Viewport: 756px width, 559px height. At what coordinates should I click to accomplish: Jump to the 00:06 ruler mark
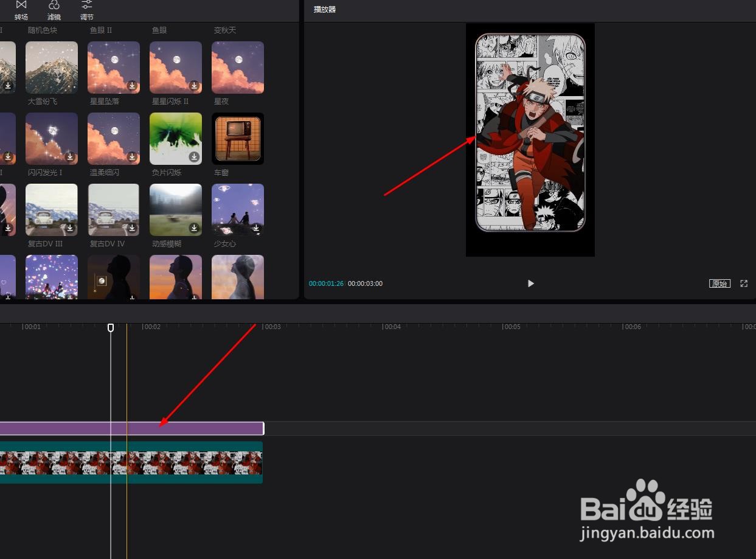(632, 327)
